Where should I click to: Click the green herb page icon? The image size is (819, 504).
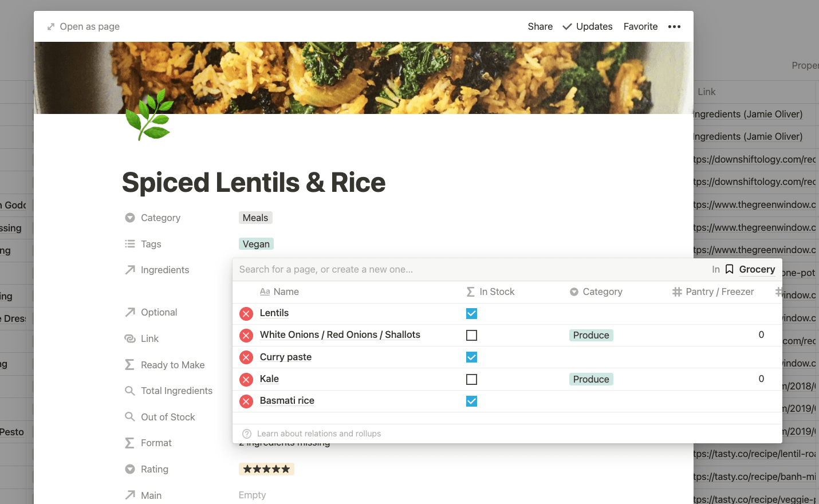[x=149, y=115]
